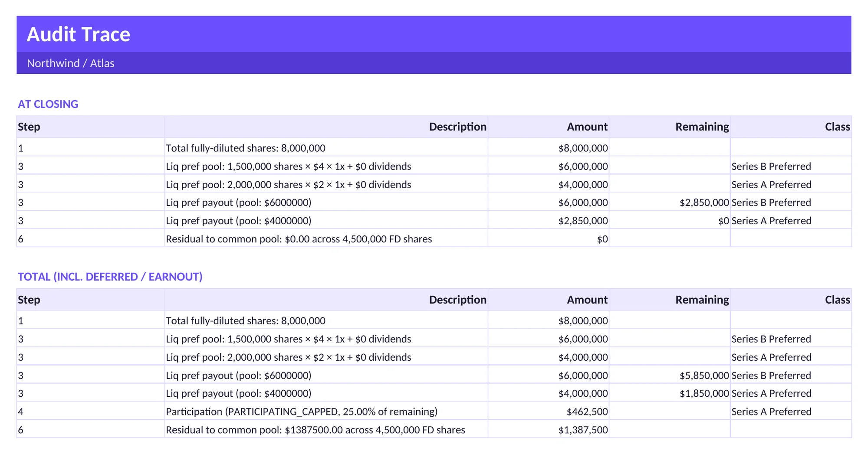This screenshot has height=454, width=868.
Task: Click the 2,000,000 shares liq pref pool description under At Closing
Action: pyautogui.click(x=289, y=185)
